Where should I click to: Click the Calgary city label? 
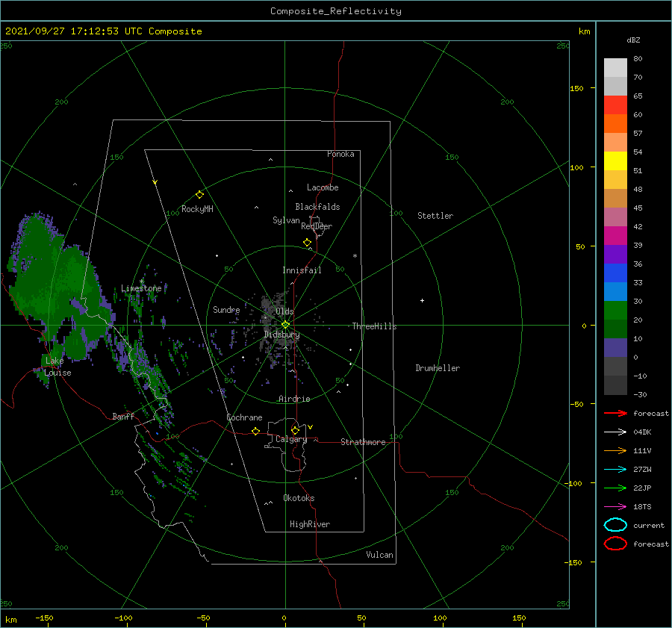point(291,439)
